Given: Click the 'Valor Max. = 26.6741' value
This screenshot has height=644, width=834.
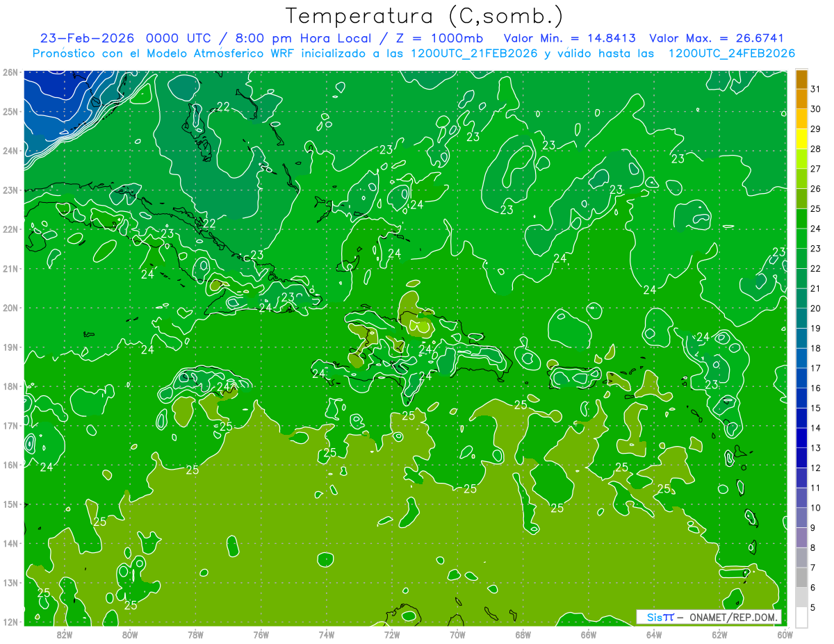Looking at the screenshot, I should [717, 38].
